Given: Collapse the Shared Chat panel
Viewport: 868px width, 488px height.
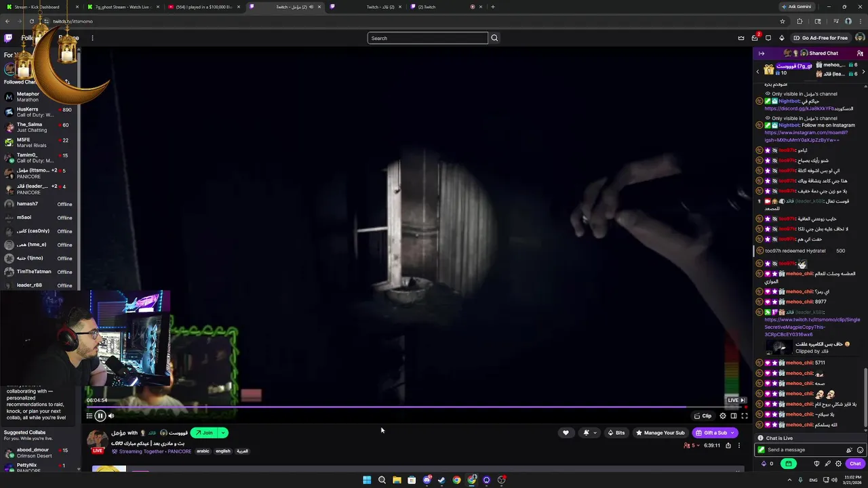Looking at the screenshot, I should click(x=762, y=53).
